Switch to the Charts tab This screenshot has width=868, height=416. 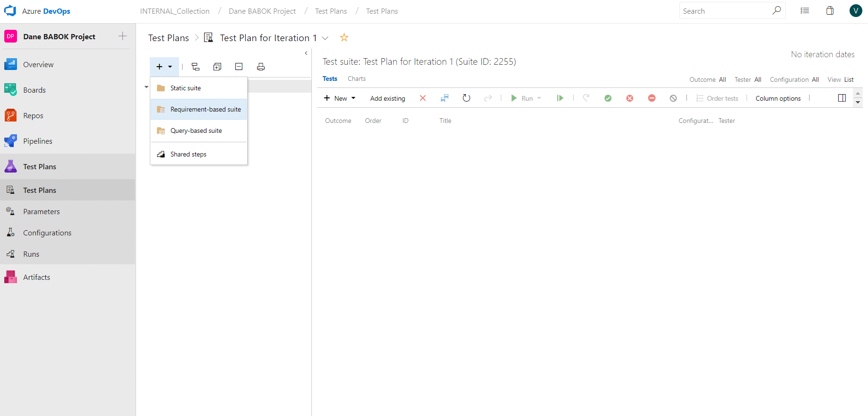click(357, 79)
